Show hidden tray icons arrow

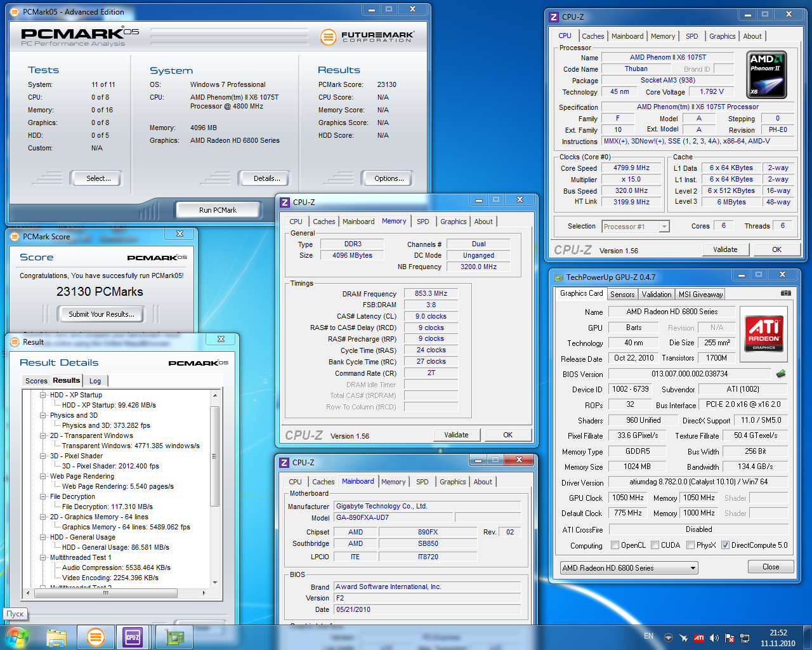tap(668, 637)
